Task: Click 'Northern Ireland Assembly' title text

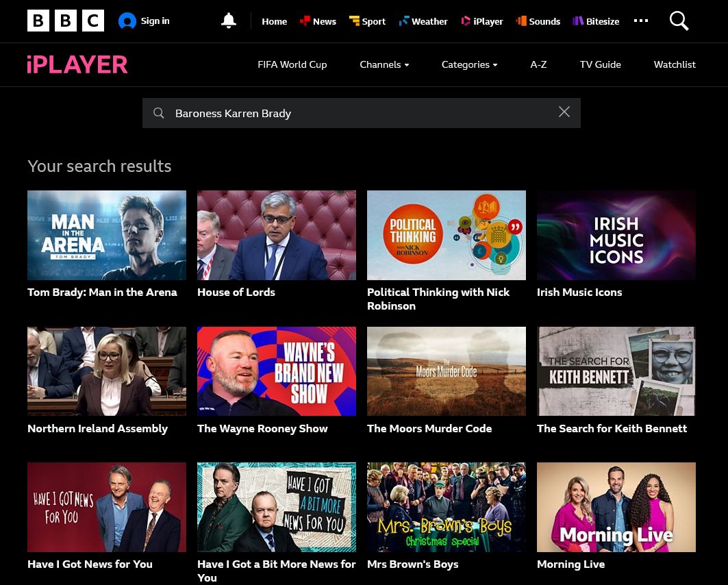Action: tap(97, 429)
